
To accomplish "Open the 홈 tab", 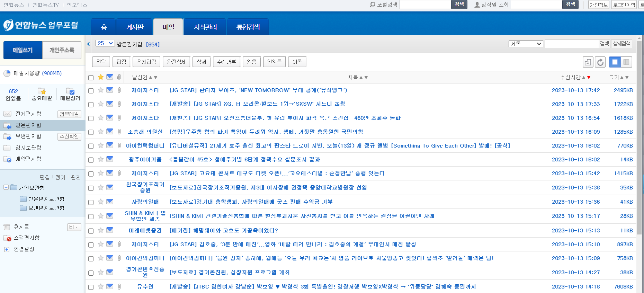I will pos(104,27).
